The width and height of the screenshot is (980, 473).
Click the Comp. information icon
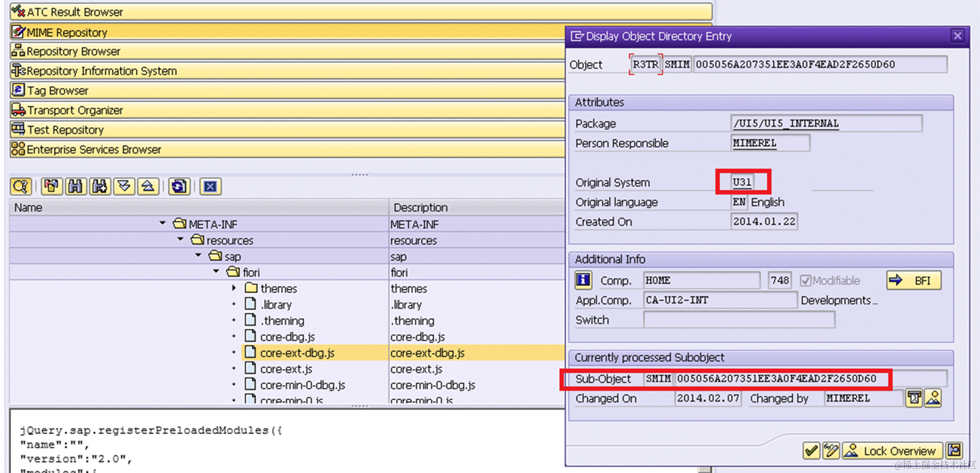583,280
